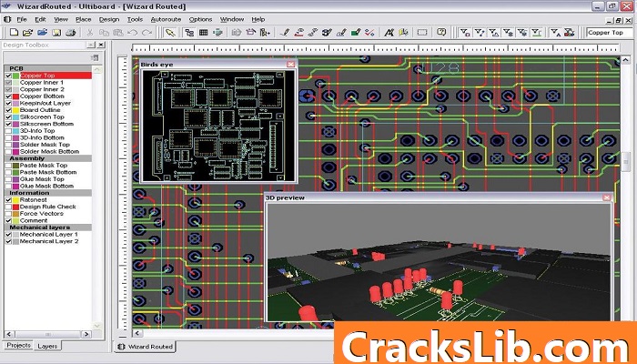Enable the 3D-Info Top checkbox
This screenshot has height=364, width=637.
coord(8,131)
